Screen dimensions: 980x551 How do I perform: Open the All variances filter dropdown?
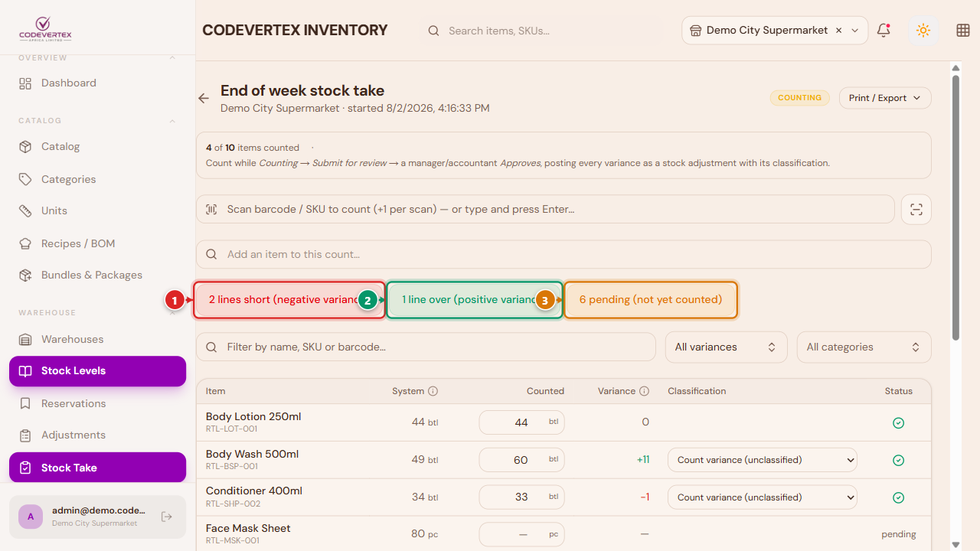pos(726,347)
